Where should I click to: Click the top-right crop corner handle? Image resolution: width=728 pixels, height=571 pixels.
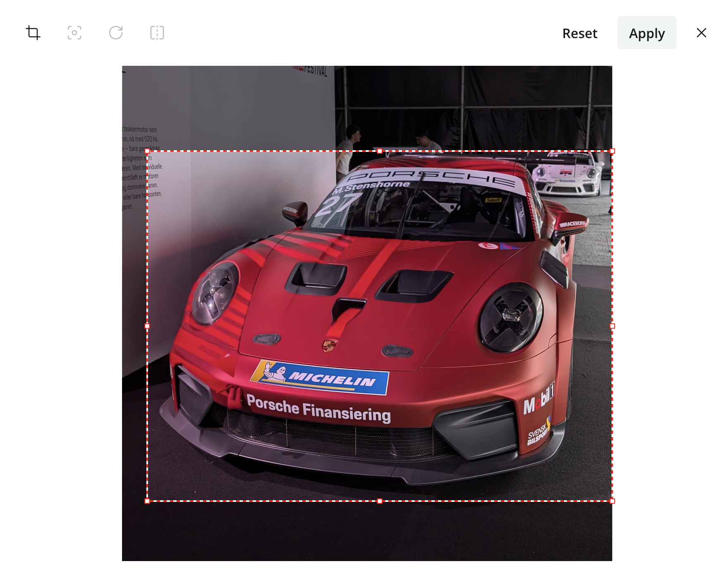(x=613, y=151)
